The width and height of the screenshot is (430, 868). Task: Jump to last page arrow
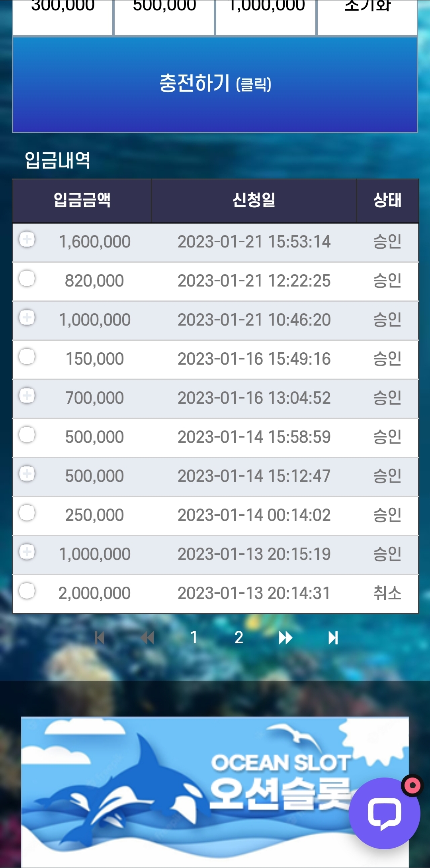point(333,638)
